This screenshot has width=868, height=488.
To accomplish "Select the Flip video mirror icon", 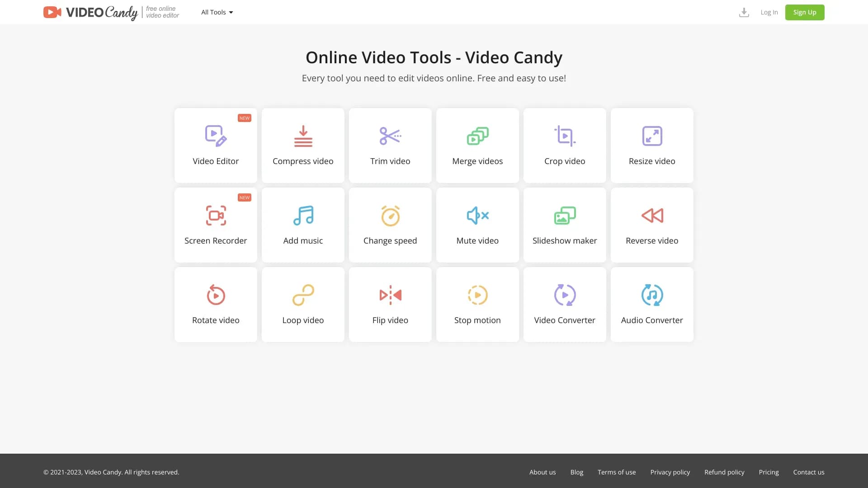I will pyautogui.click(x=390, y=295).
